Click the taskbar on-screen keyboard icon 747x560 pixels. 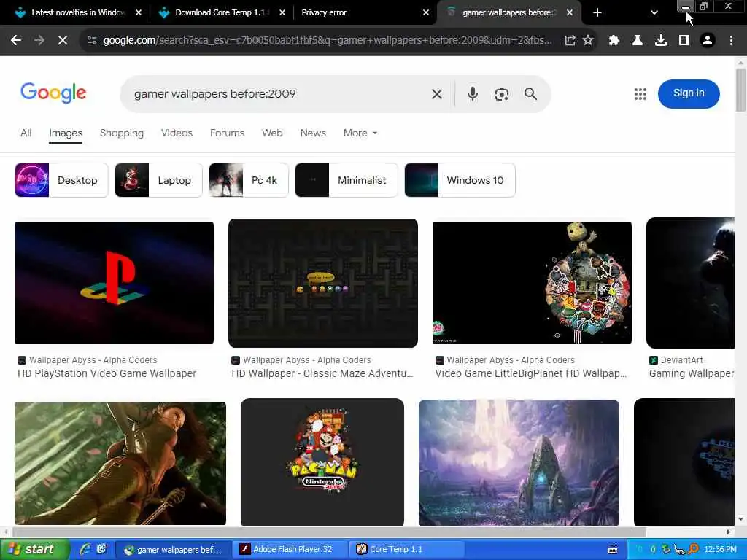(x=613, y=550)
